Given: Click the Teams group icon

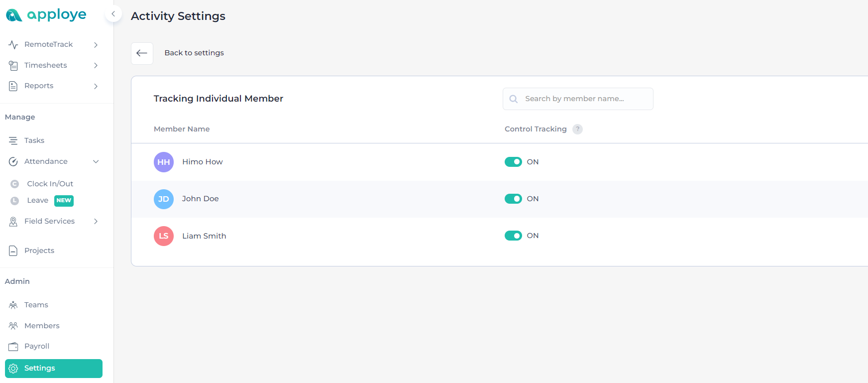Looking at the screenshot, I should pos(13,305).
